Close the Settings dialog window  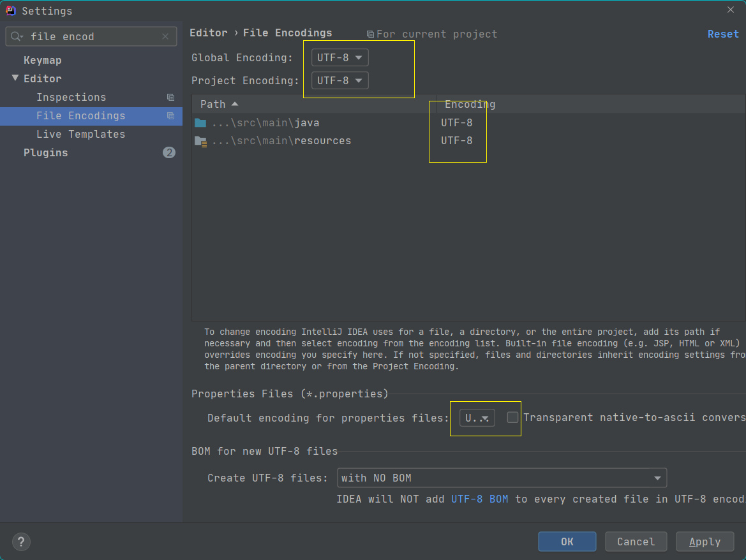coord(730,10)
